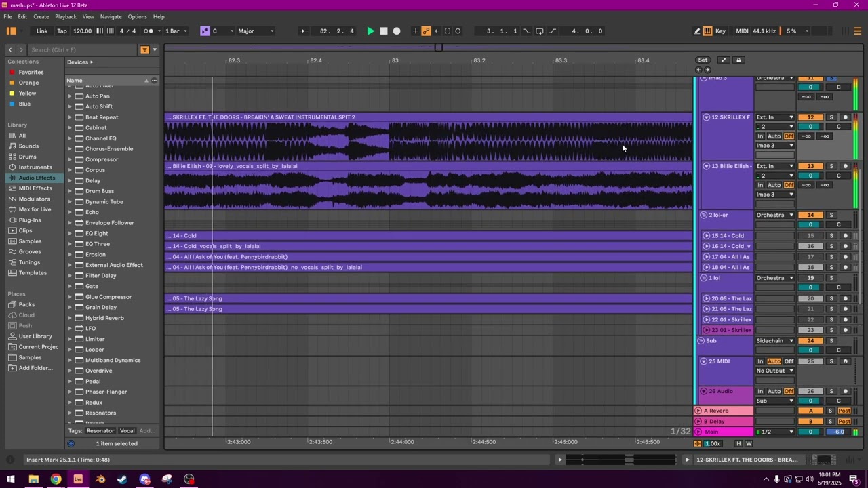Viewport: 868px width, 488px height.
Task: Click the 120.00 tempo field
Action: pyautogui.click(x=82, y=31)
